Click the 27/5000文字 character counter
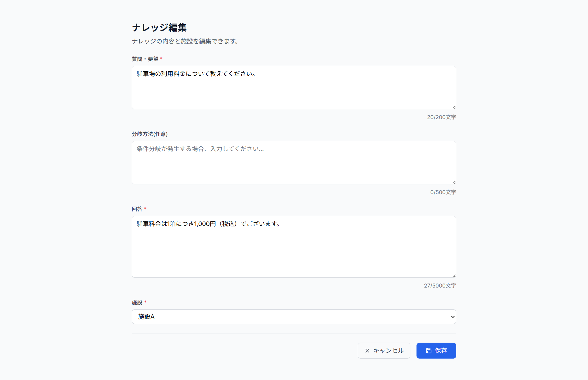 pyautogui.click(x=440, y=285)
